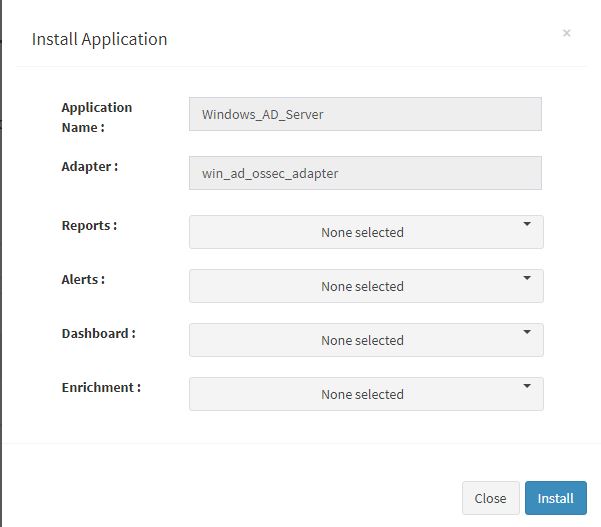Click the 'Install Application' dialog title
The height and width of the screenshot is (527, 601).
(100, 39)
